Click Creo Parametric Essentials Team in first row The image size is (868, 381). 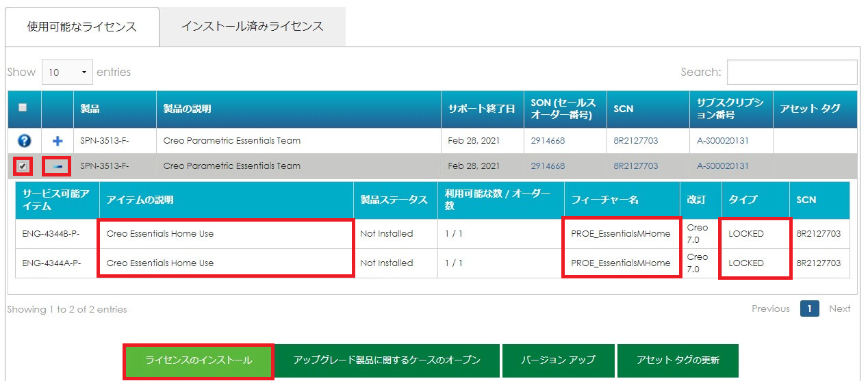(x=232, y=141)
